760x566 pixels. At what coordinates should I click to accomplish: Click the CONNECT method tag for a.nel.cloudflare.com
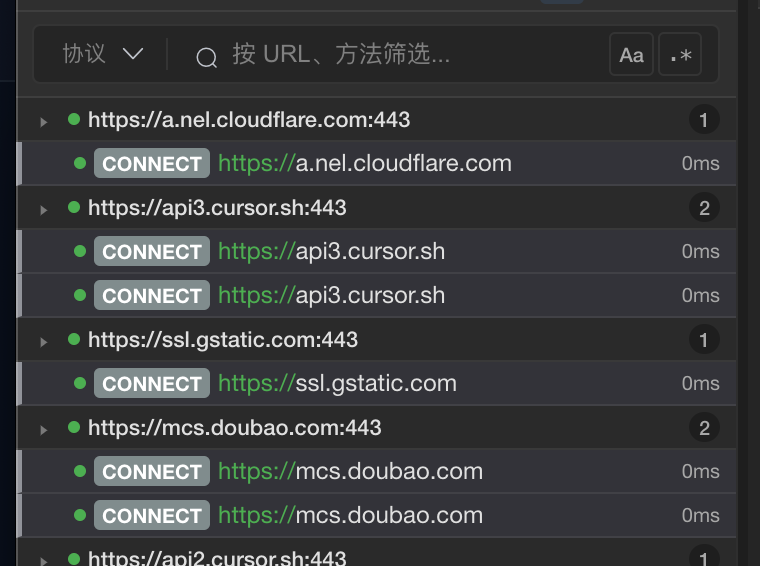pyautogui.click(x=152, y=163)
